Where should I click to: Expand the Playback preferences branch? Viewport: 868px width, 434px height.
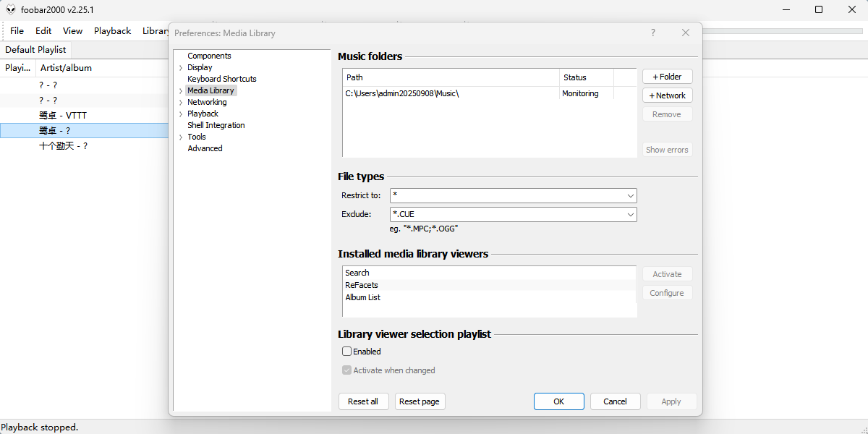click(181, 114)
